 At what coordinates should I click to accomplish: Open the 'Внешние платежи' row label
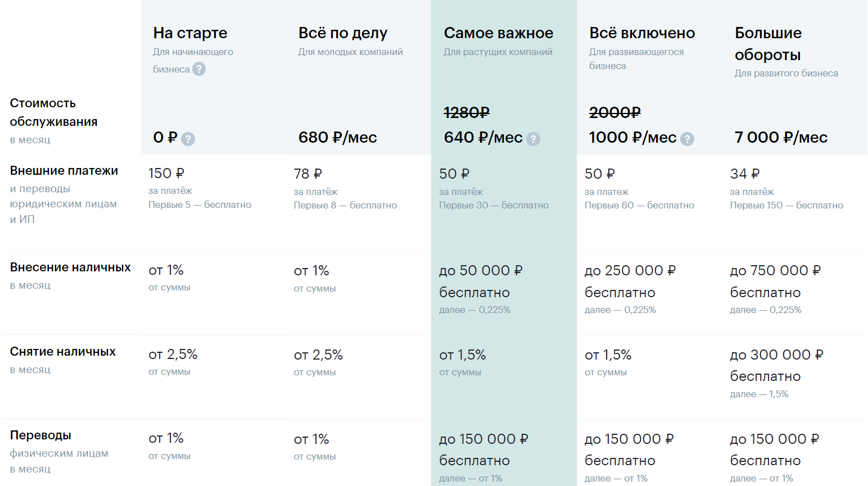[x=64, y=170]
